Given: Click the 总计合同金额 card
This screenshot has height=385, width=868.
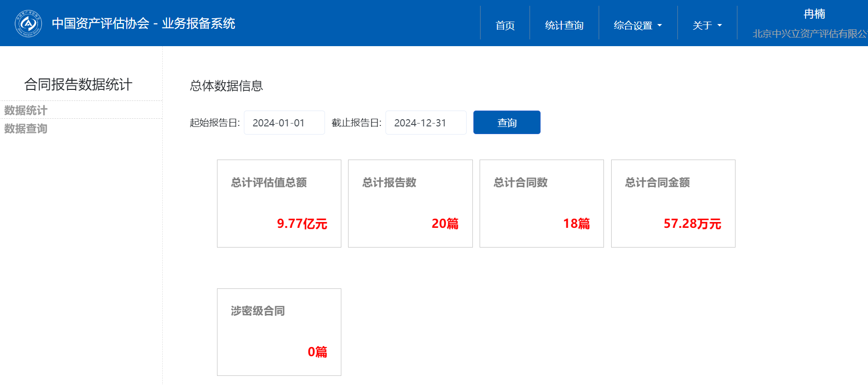Looking at the screenshot, I should tap(673, 203).
